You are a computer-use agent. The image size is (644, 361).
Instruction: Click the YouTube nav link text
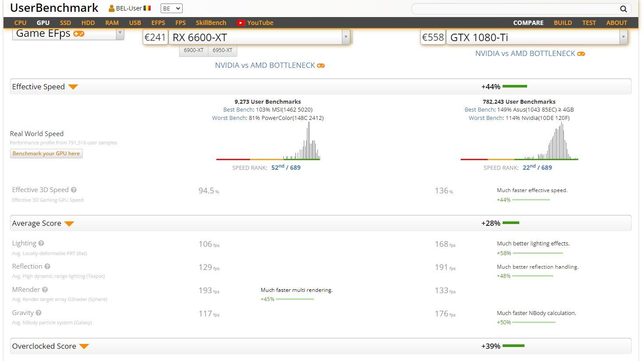pyautogui.click(x=260, y=23)
